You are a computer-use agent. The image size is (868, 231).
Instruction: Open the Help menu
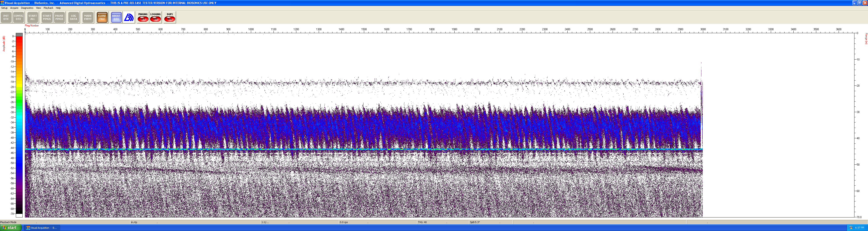[58, 8]
